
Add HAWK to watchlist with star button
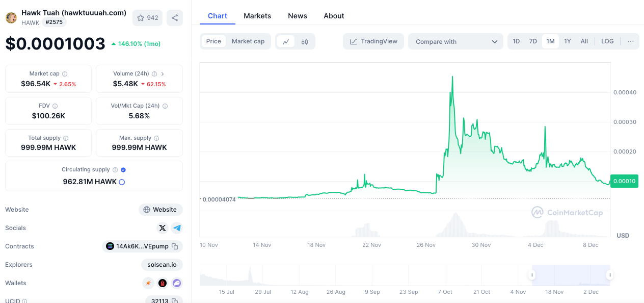pos(147,18)
